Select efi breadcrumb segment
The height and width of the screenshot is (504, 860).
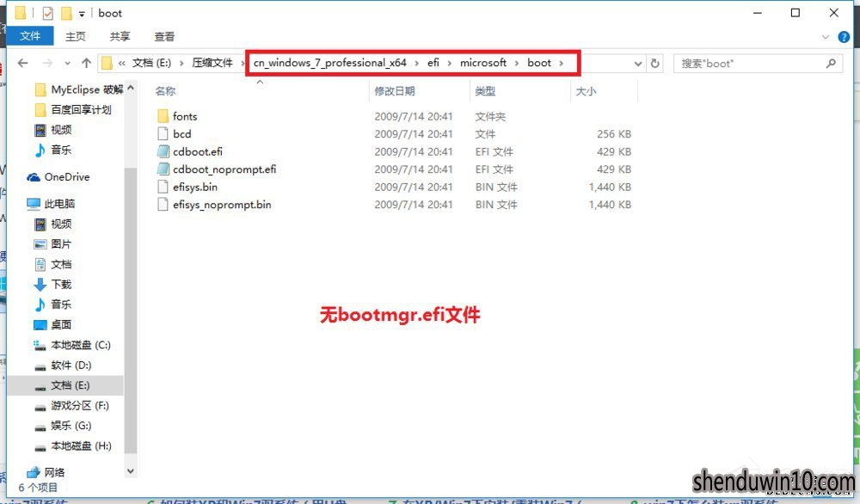(x=433, y=63)
